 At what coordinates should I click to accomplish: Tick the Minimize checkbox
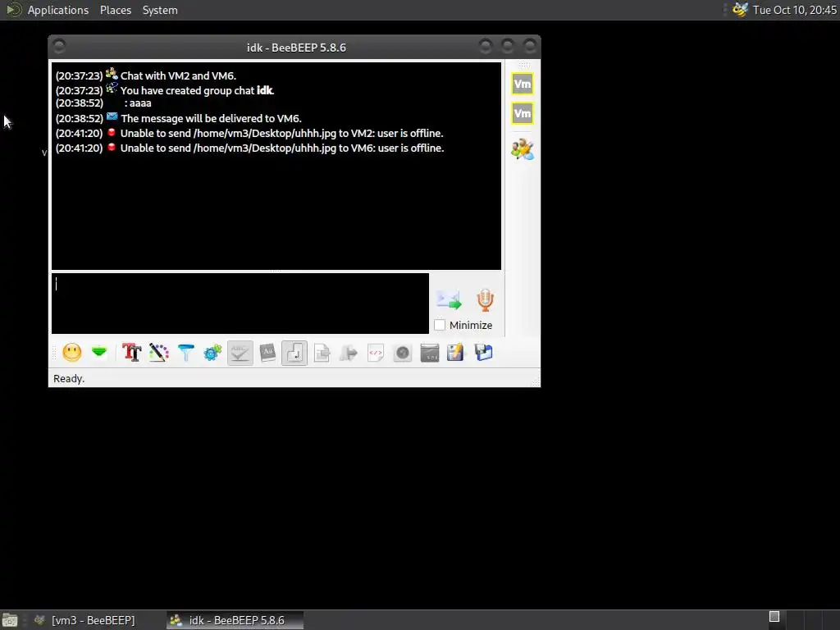pos(440,325)
